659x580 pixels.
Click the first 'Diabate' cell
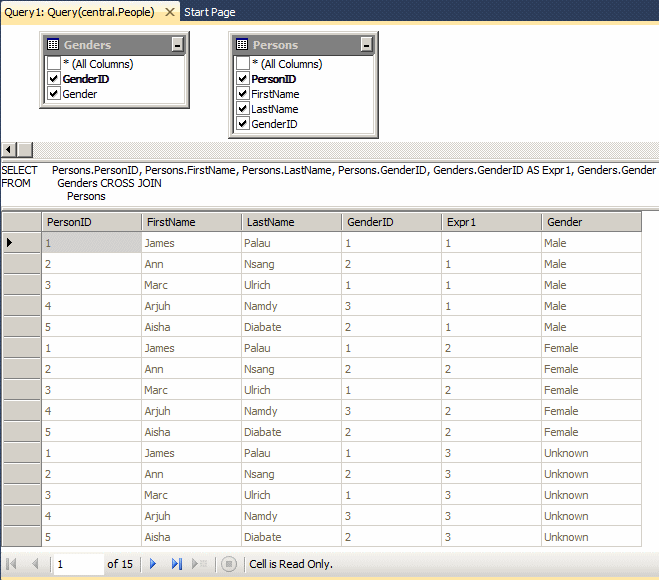[x=292, y=327]
